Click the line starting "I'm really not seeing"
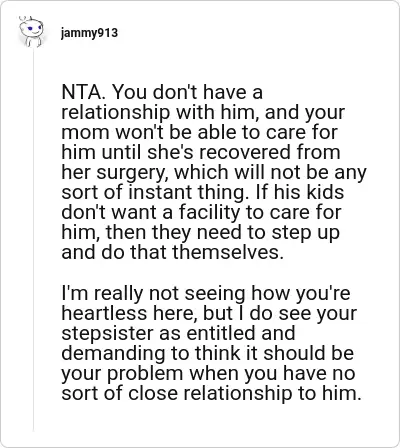 click(x=206, y=293)
